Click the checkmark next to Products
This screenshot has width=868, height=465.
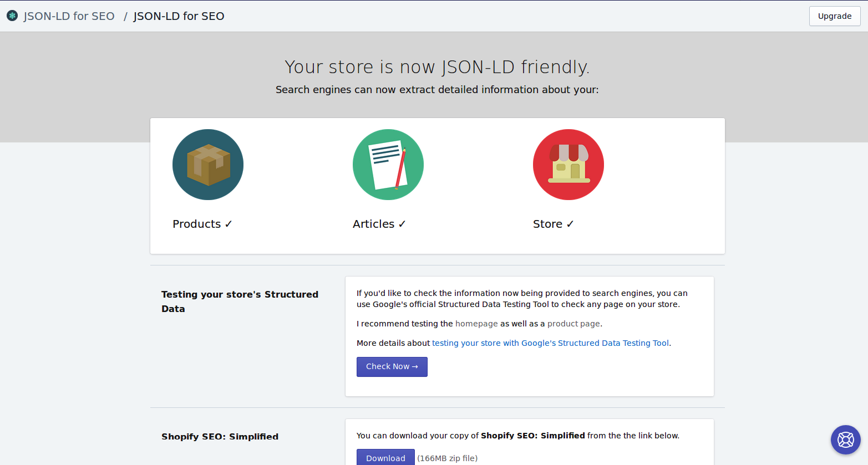[229, 223]
